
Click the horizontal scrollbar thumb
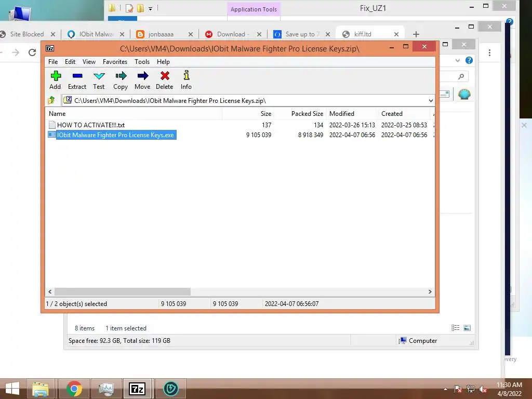coord(123,292)
